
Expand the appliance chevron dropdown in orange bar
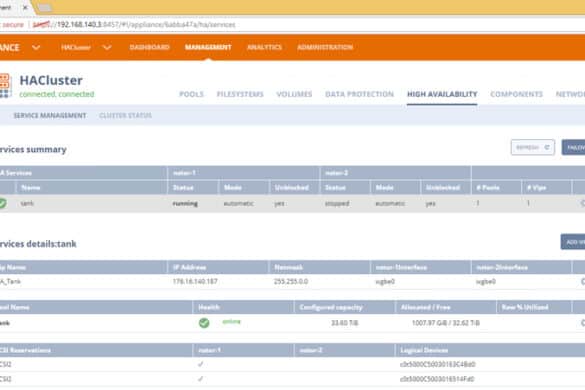(36, 47)
